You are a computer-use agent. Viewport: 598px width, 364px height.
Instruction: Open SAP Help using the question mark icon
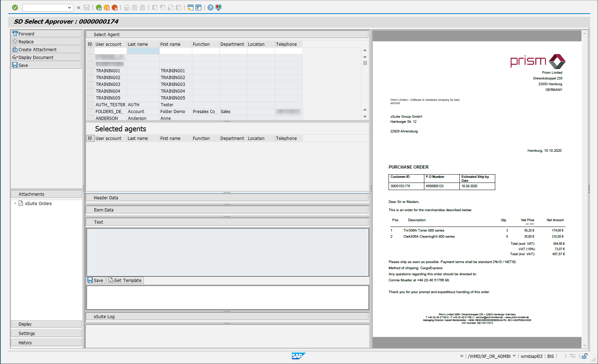click(x=210, y=8)
